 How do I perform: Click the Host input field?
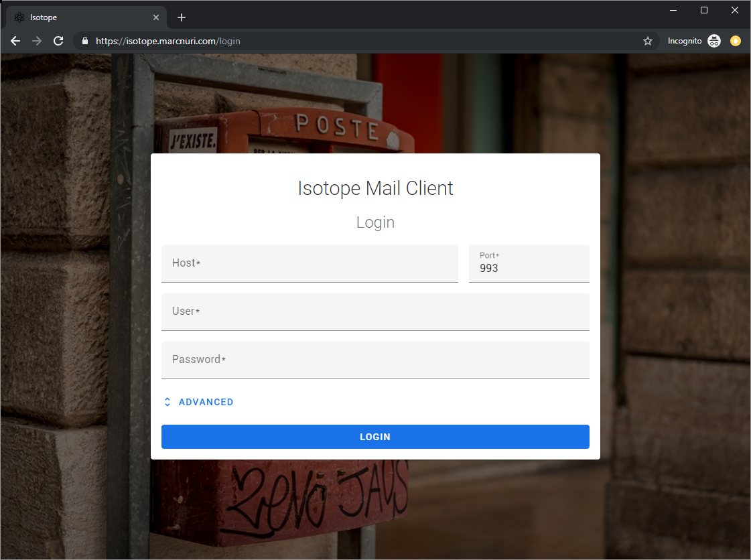(x=310, y=263)
